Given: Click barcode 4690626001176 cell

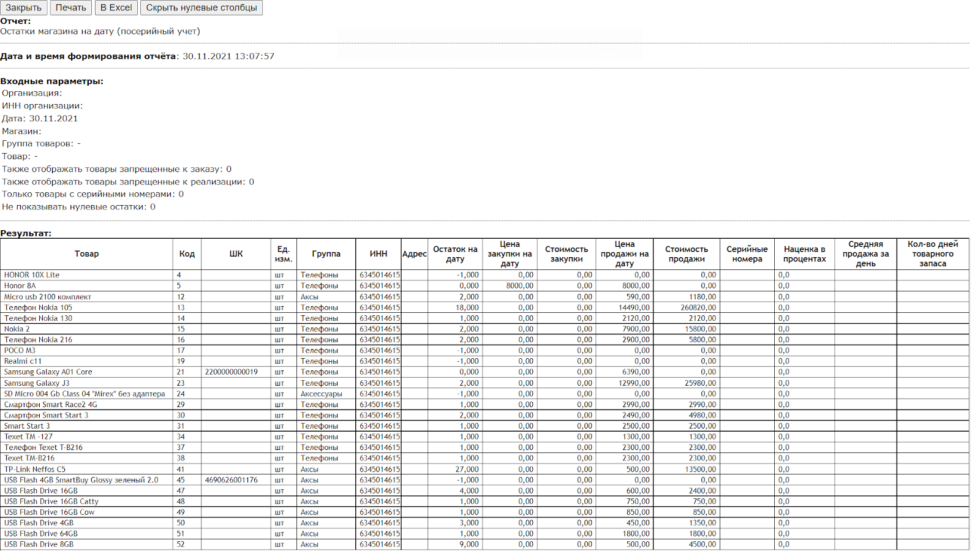Looking at the screenshot, I should pos(232,481).
